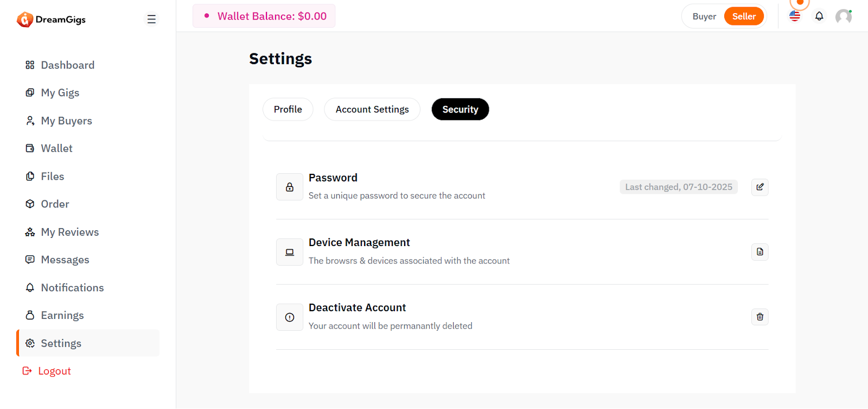The width and height of the screenshot is (868, 409).
Task: Go to Dashboard in sidebar
Action: [67, 65]
